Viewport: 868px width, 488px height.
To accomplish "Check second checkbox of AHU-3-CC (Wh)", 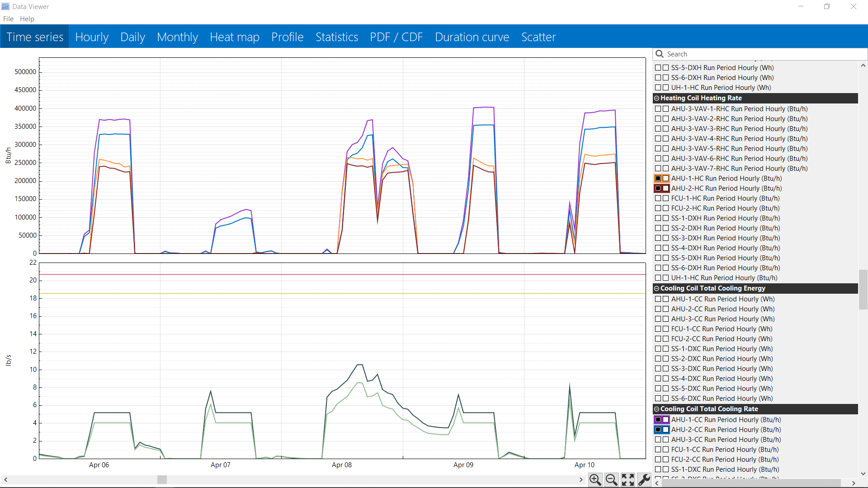I will pos(665,319).
